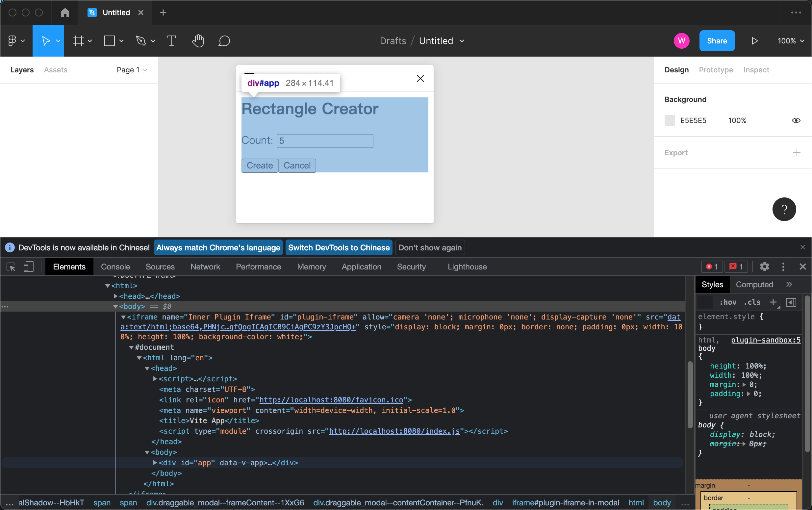Switch to the Console tab
This screenshot has width=812, height=510.
(x=115, y=267)
